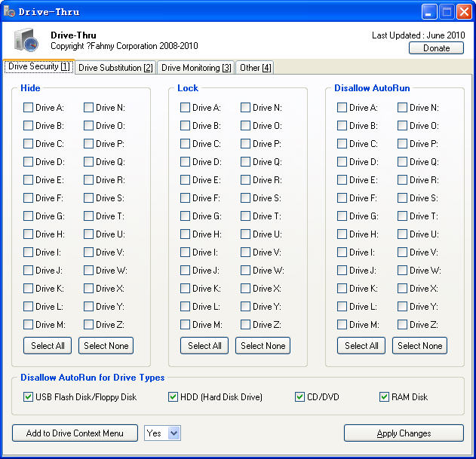Viewport: 476px width, 459px height.
Task: Switch to Drive Substitution tab
Action: (115, 68)
